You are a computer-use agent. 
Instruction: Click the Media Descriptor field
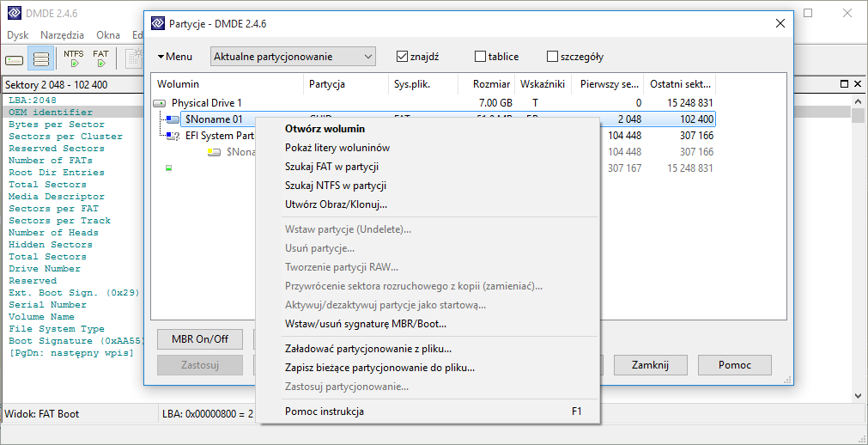click(57, 197)
